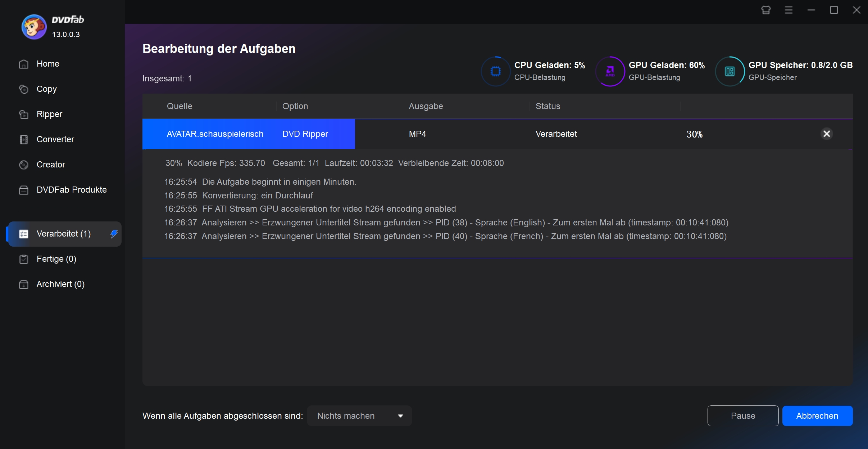View the GPU-Belastung status icon
This screenshot has height=449, width=868.
(610, 70)
